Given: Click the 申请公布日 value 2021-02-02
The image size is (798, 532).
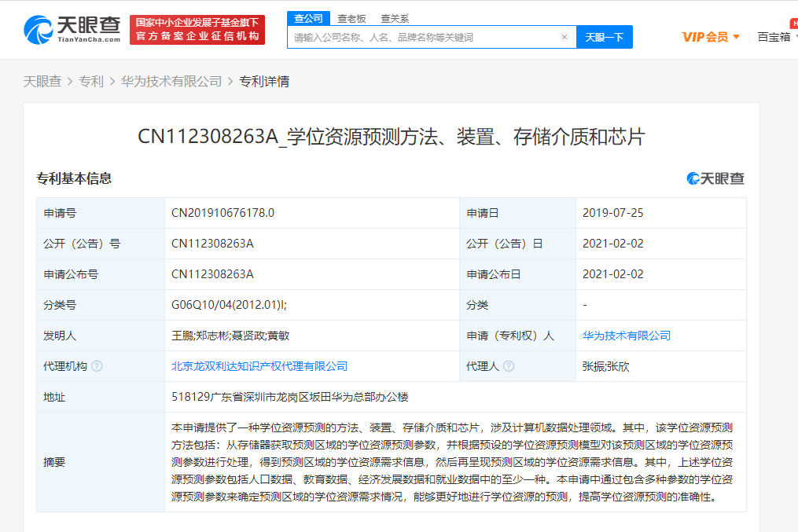Looking at the screenshot, I should [613, 275].
